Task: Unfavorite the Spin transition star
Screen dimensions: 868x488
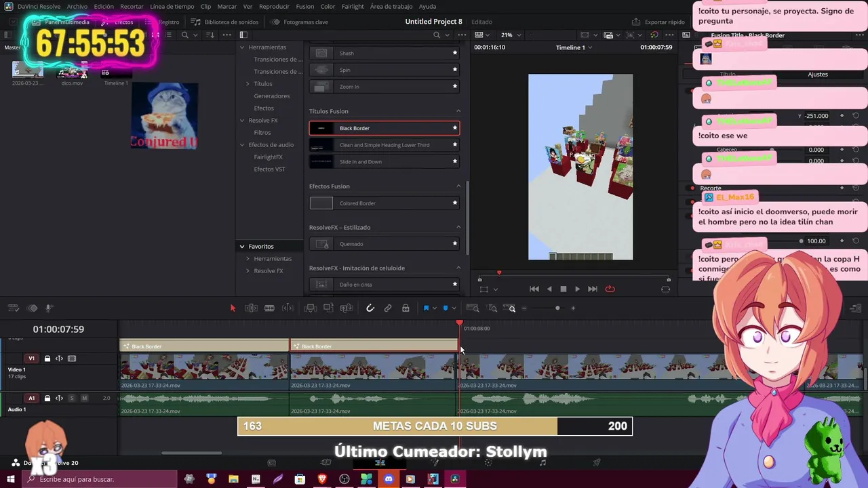Action: pos(455,70)
